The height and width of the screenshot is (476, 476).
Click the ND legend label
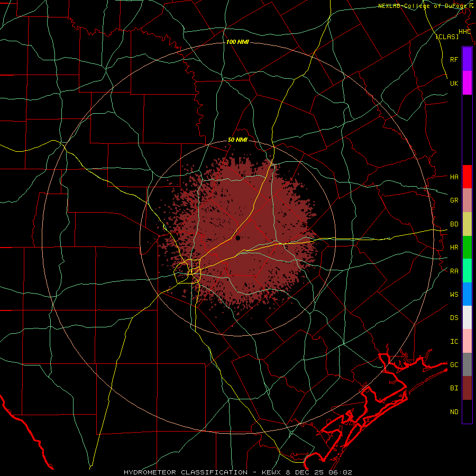coord(454,411)
